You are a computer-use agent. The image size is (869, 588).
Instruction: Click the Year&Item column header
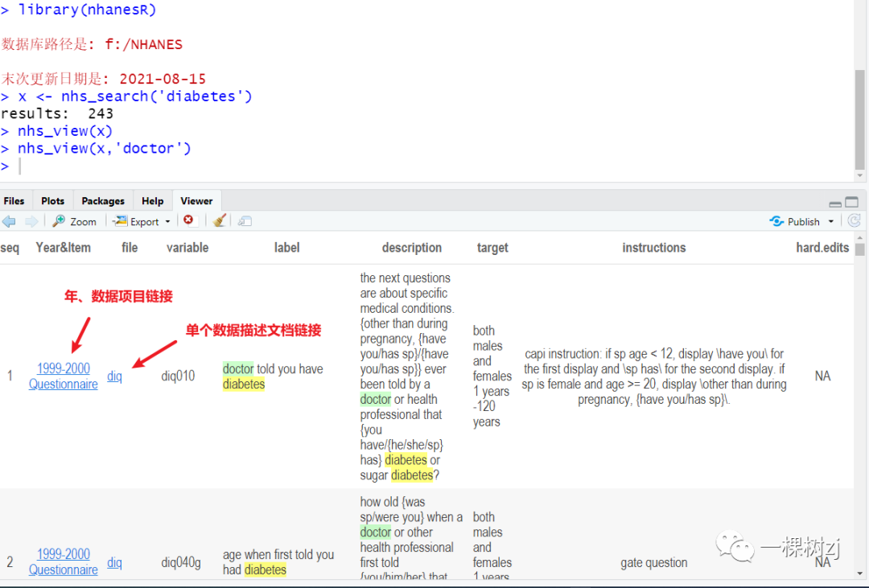pos(64,248)
